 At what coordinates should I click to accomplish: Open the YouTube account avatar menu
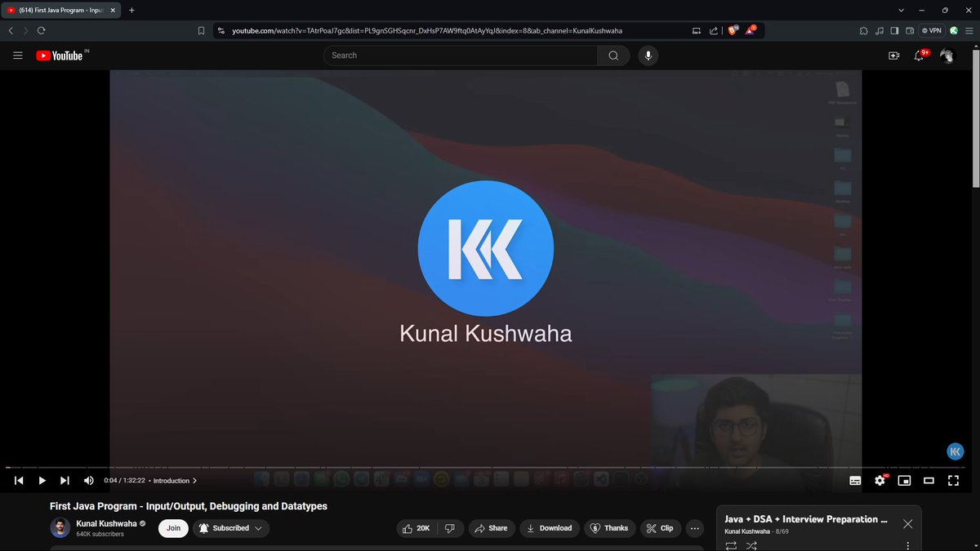click(x=947, y=56)
